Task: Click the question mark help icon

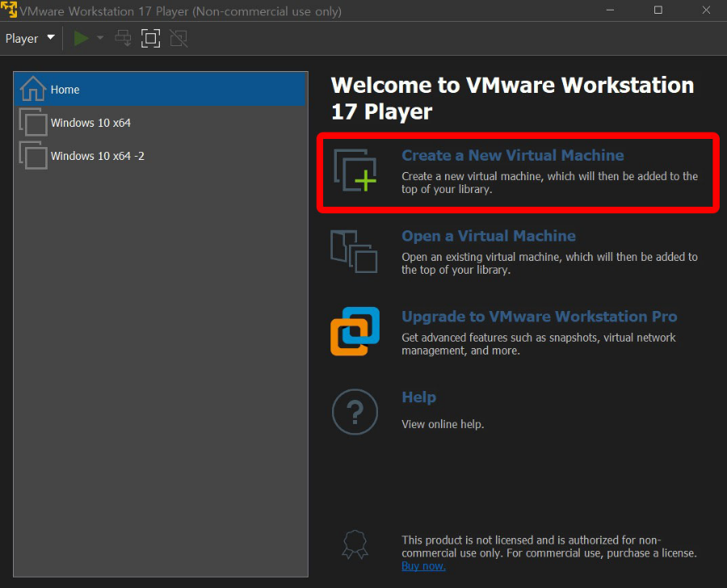Action: (x=355, y=412)
